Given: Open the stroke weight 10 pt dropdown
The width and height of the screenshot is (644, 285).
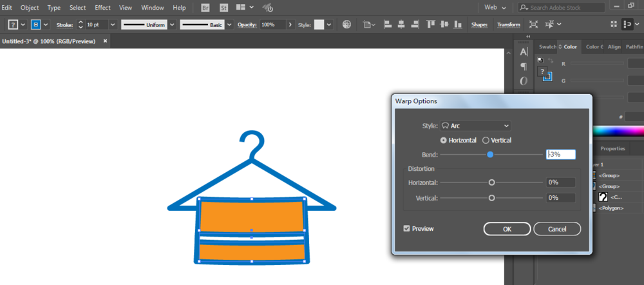Looking at the screenshot, I should click(112, 25).
